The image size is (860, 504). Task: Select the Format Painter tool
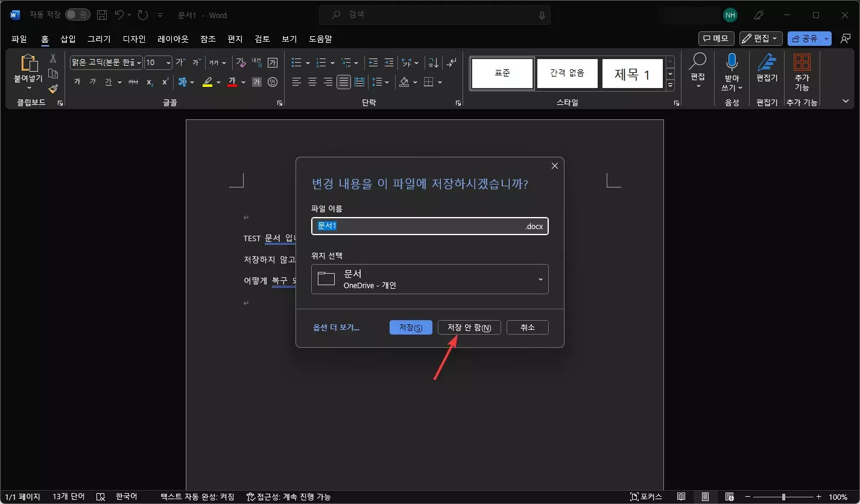tap(52, 88)
